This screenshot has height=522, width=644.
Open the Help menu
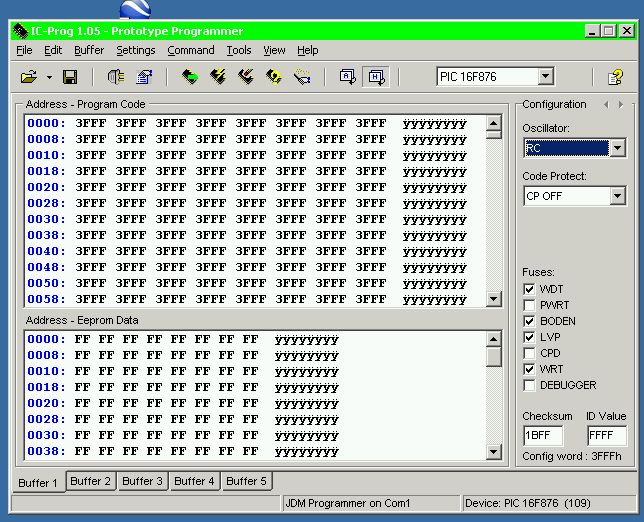tap(308, 50)
